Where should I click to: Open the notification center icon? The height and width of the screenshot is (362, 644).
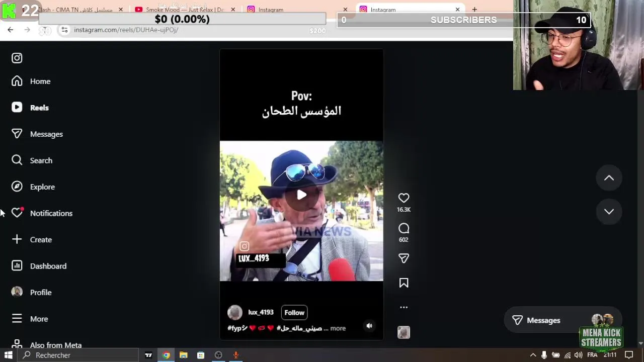[628, 355]
